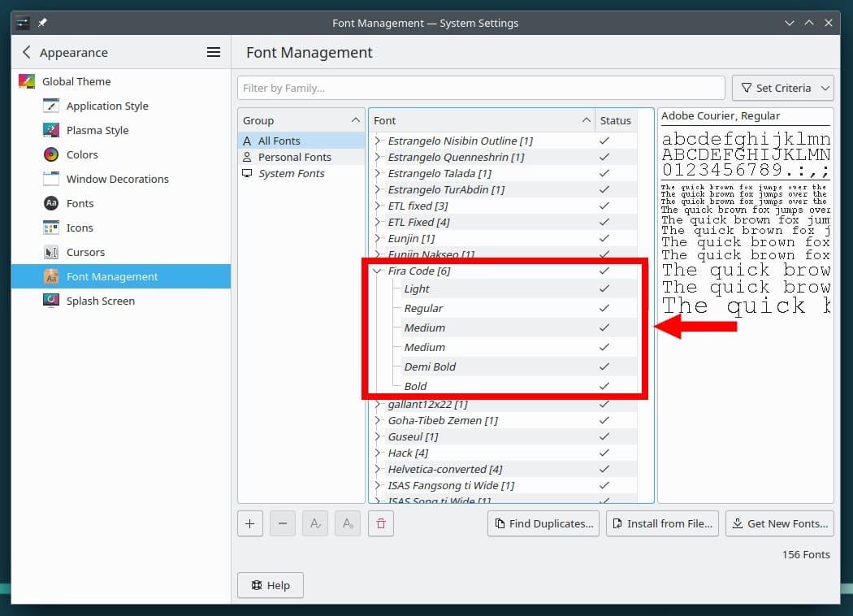This screenshot has height=616, width=853.
Task: Toggle status checkmark for Fira Code Light
Action: click(604, 288)
